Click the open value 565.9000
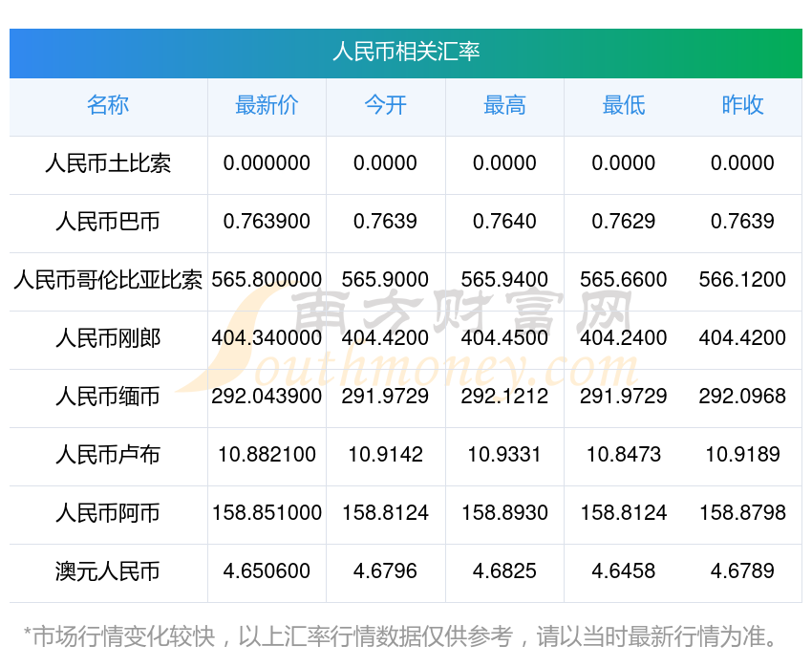This screenshot has height=667, width=812. click(385, 280)
